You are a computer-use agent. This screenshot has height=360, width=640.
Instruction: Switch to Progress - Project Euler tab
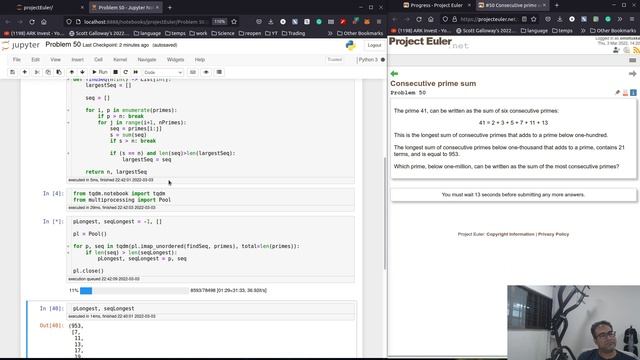(436, 5)
